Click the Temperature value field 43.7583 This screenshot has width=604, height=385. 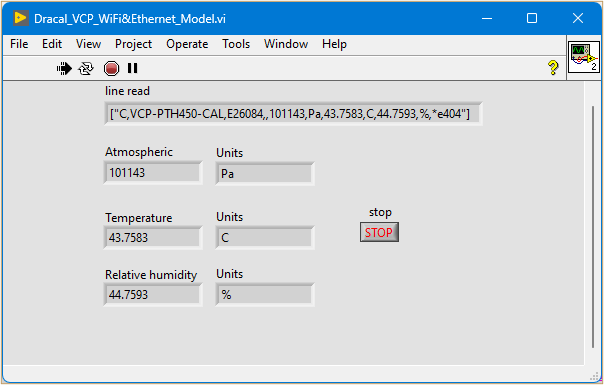[x=153, y=238]
